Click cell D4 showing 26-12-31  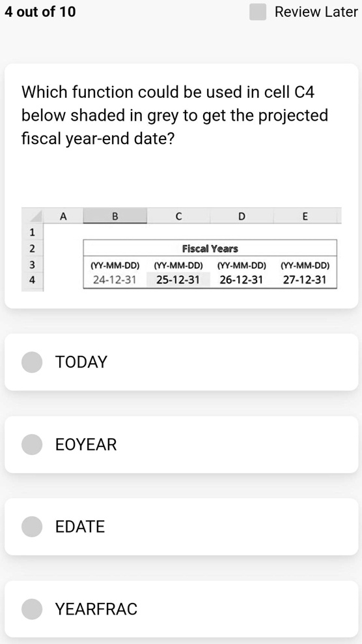pos(242,280)
